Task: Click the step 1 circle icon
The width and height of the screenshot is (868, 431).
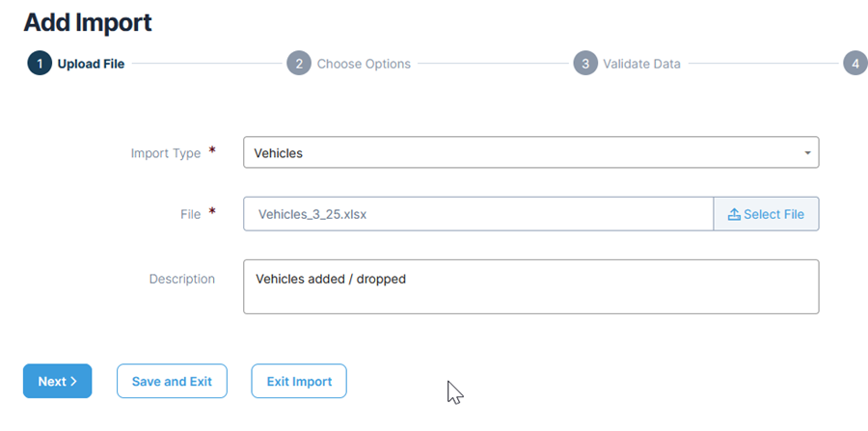Action: tap(39, 64)
